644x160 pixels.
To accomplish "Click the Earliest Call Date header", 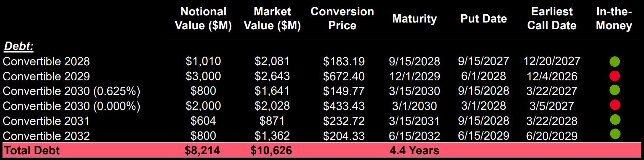I will [552, 19].
